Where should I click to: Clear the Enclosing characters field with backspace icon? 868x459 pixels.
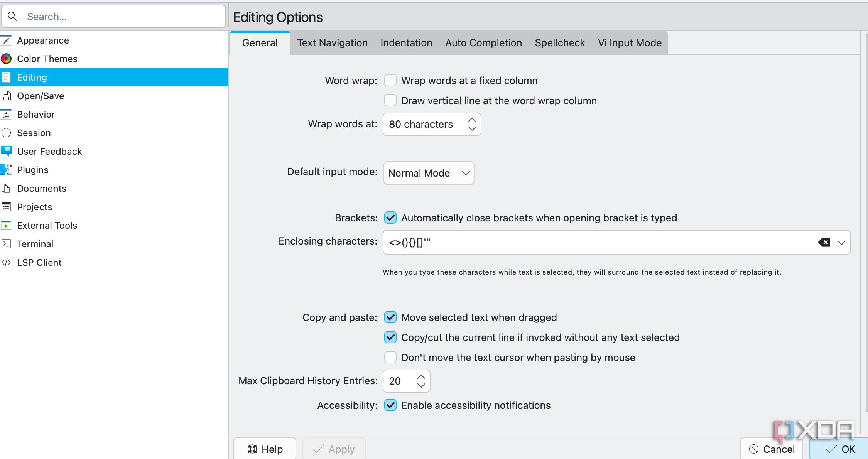[x=824, y=242]
